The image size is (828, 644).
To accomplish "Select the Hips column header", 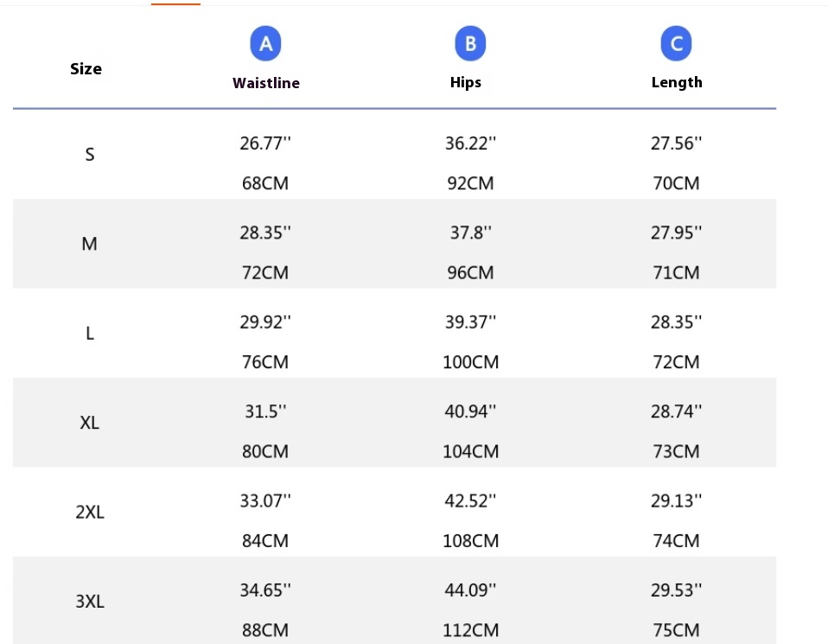I will [465, 82].
